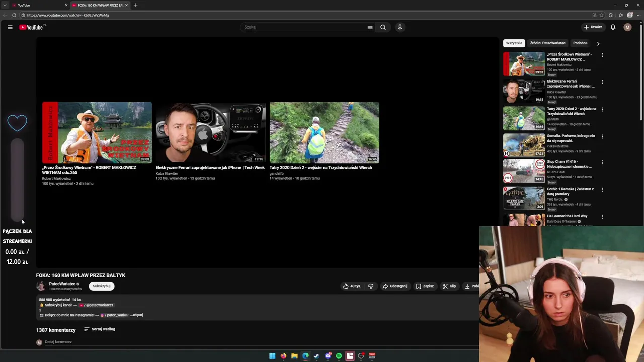This screenshot has width=644, height=362.
Task: Open "Elektryczne Ferrari zaprojektowane jak iPhone" sidebar title
Action: (x=571, y=84)
